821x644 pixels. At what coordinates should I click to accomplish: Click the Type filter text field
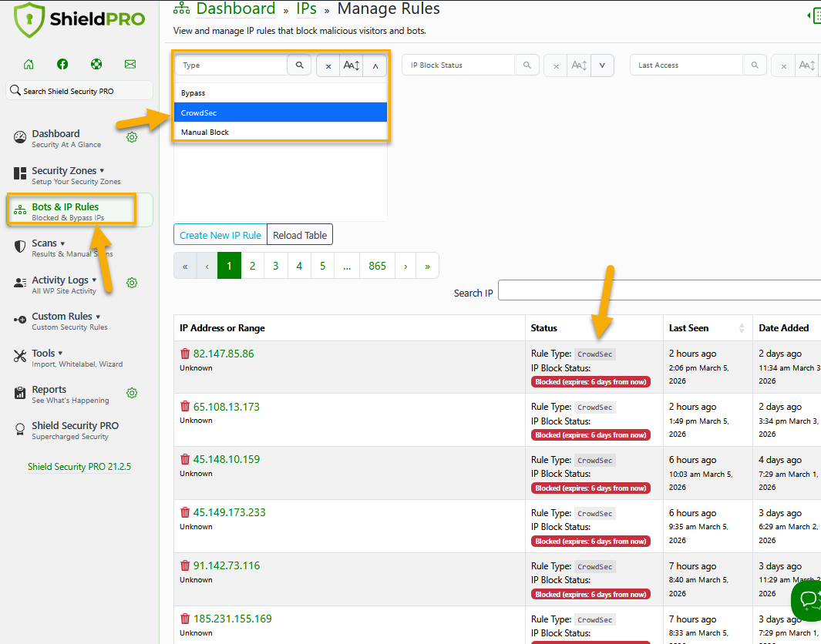(231, 65)
